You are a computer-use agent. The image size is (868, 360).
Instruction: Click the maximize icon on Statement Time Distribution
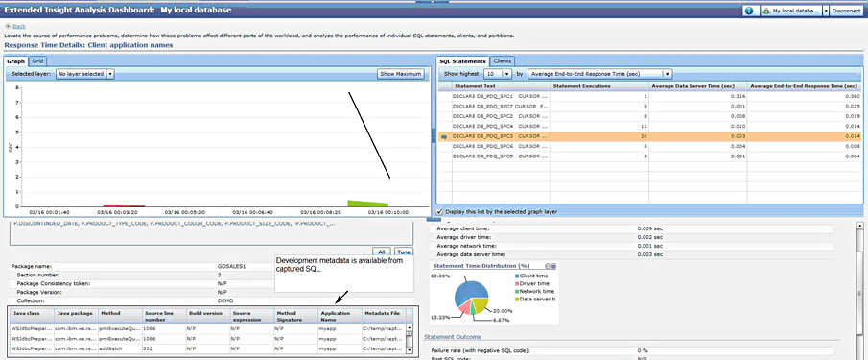pyautogui.click(x=553, y=266)
